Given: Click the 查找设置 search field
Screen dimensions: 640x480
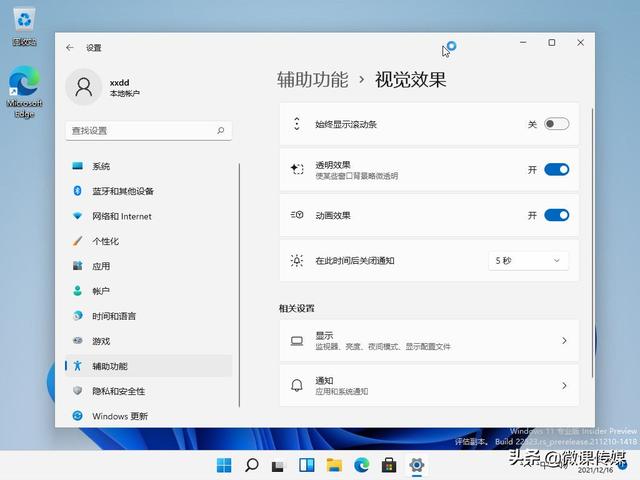Looking at the screenshot, I should [x=149, y=131].
